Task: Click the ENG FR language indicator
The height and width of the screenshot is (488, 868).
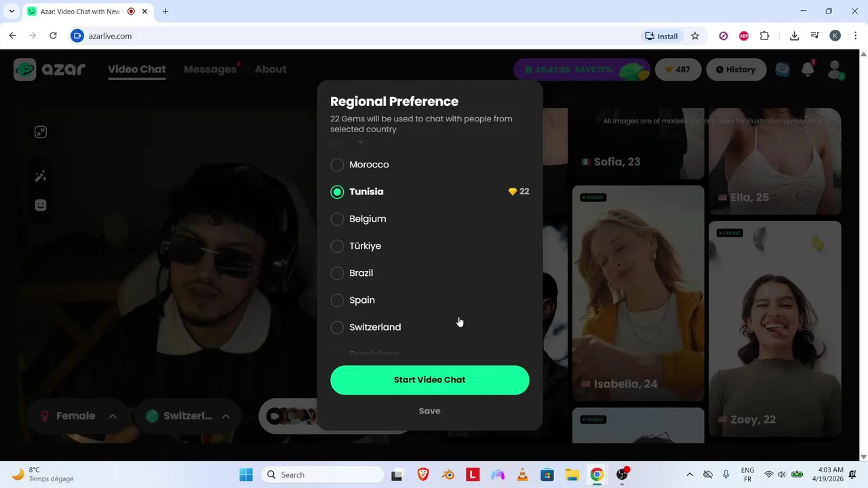Action: pyautogui.click(x=747, y=474)
